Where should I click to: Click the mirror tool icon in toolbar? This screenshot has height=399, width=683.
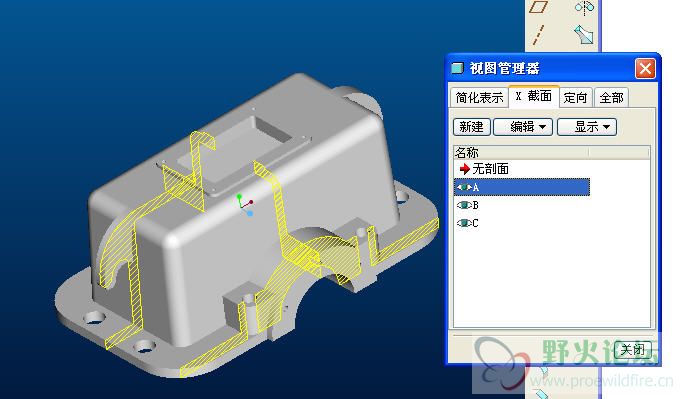pos(584,7)
